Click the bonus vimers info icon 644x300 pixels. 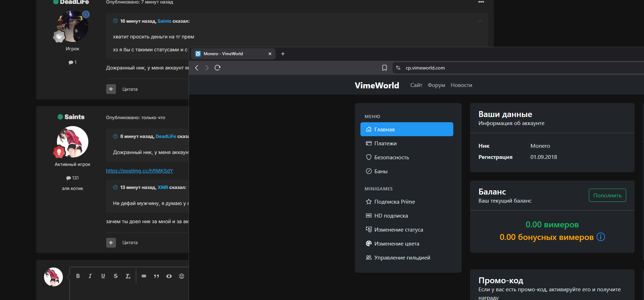(x=601, y=237)
